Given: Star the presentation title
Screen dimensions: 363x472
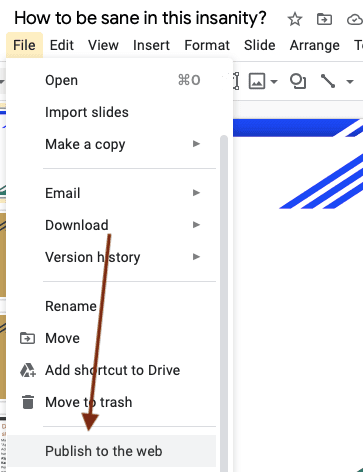Looking at the screenshot, I should [x=295, y=19].
